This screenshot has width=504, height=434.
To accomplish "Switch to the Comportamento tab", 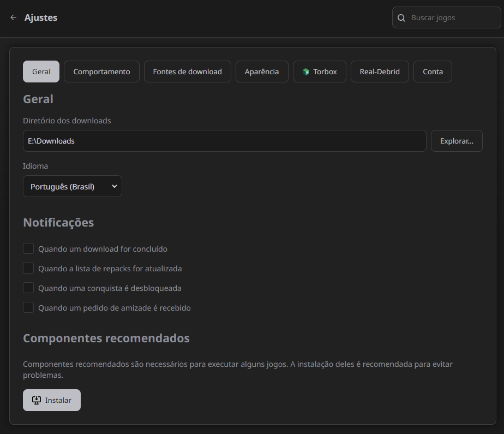I will (101, 72).
